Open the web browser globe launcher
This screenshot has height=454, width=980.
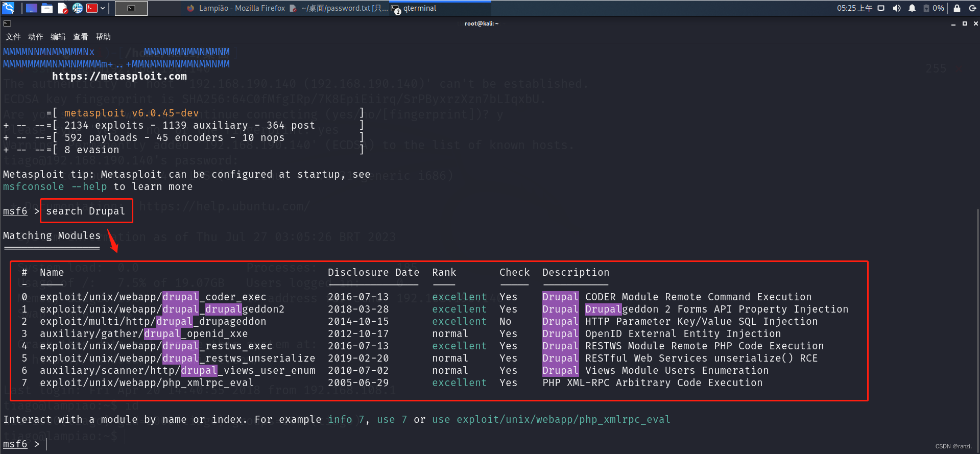77,8
